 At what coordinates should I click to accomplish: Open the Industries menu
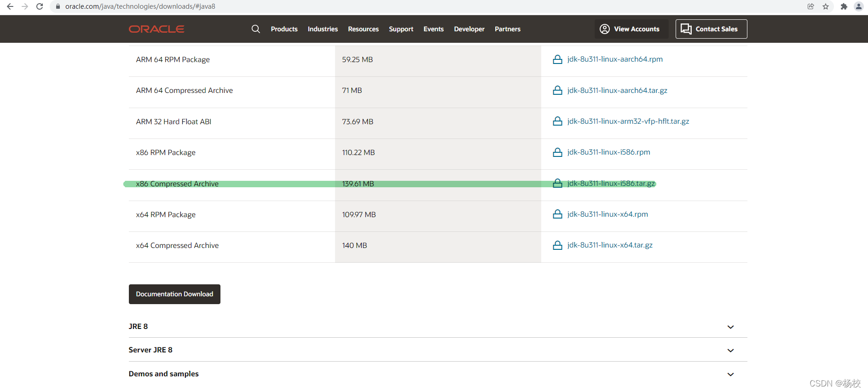(323, 29)
